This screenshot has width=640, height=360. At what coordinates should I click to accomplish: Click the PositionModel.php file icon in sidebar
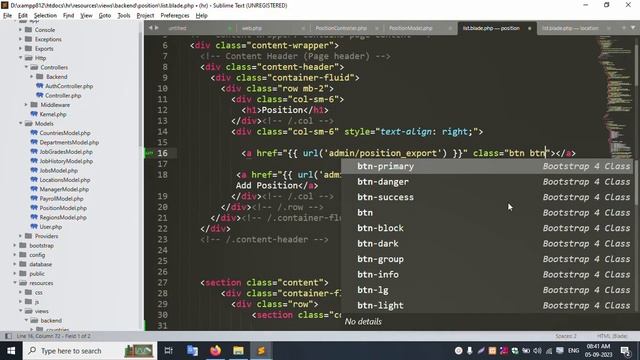34,208
